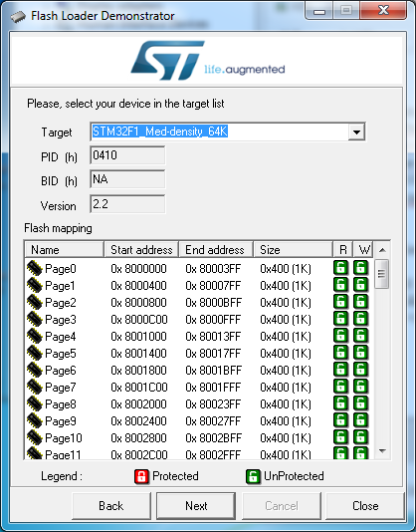Click the flash mapping scroll down arrow
The image size is (416, 532).
point(382,451)
